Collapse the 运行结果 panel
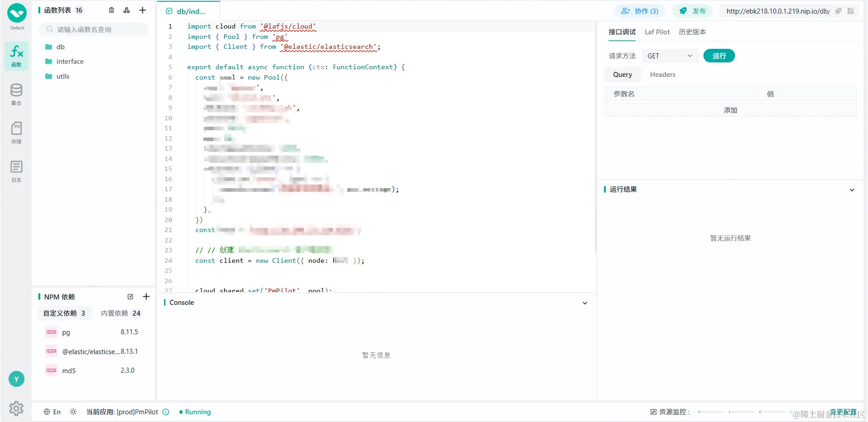 852,190
